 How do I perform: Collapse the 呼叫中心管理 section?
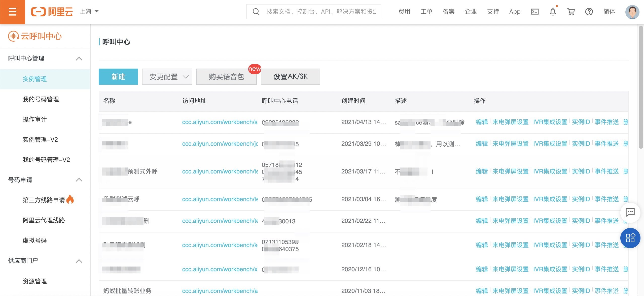(79, 59)
